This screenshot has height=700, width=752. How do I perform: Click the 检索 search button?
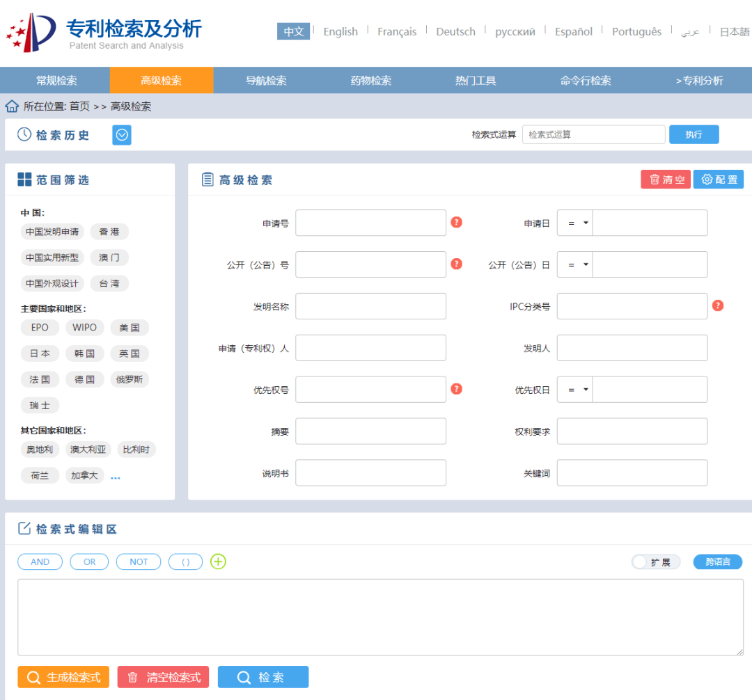point(263,676)
